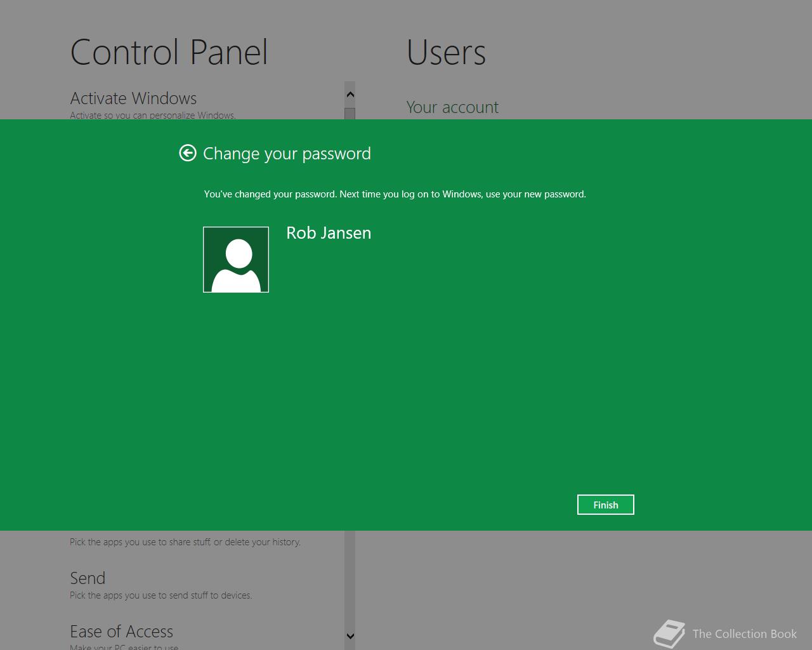Select the Rob Jansen account picture
This screenshot has width=812, height=650.
coord(236,260)
